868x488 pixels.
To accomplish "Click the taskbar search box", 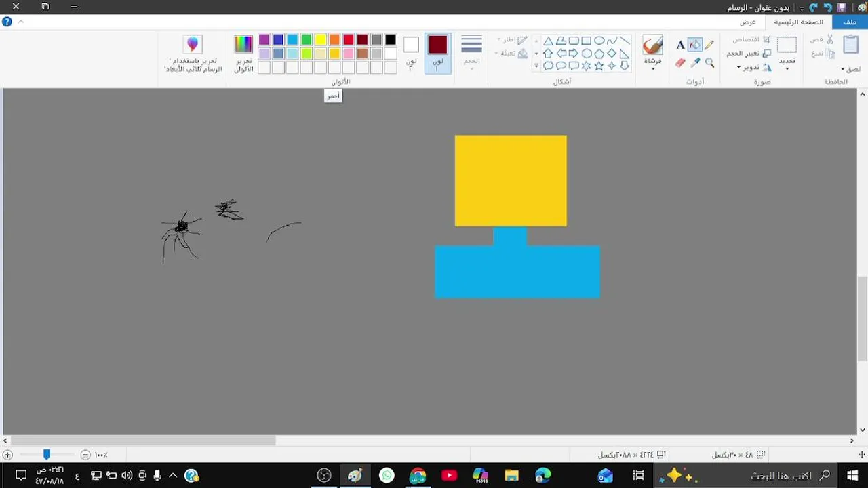I will [x=746, y=476].
